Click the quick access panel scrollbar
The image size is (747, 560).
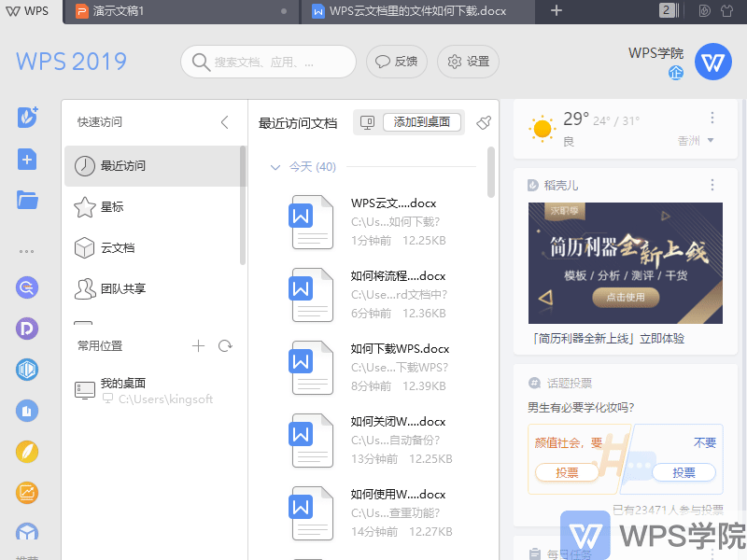pos(243,204)
